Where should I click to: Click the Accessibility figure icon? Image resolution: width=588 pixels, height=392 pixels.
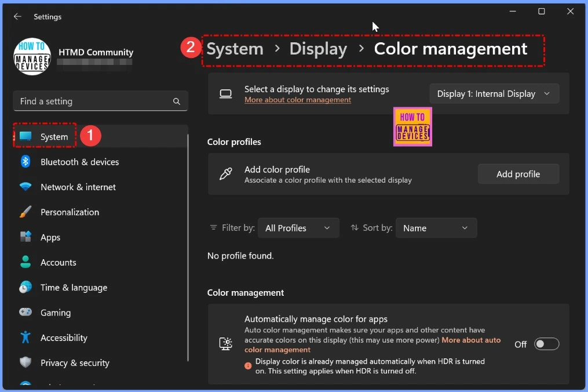[25, 337]
